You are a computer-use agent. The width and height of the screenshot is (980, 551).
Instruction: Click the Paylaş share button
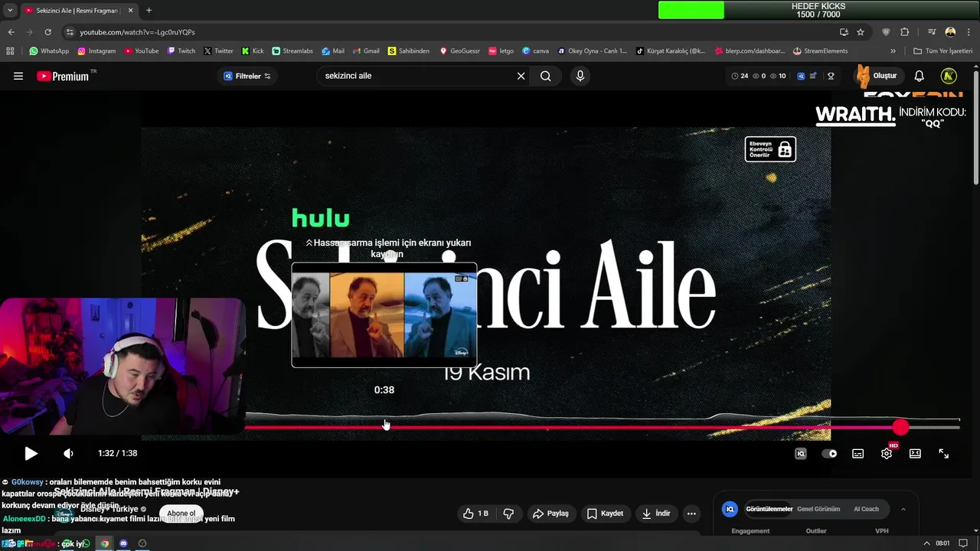click(x=550, y=514)
